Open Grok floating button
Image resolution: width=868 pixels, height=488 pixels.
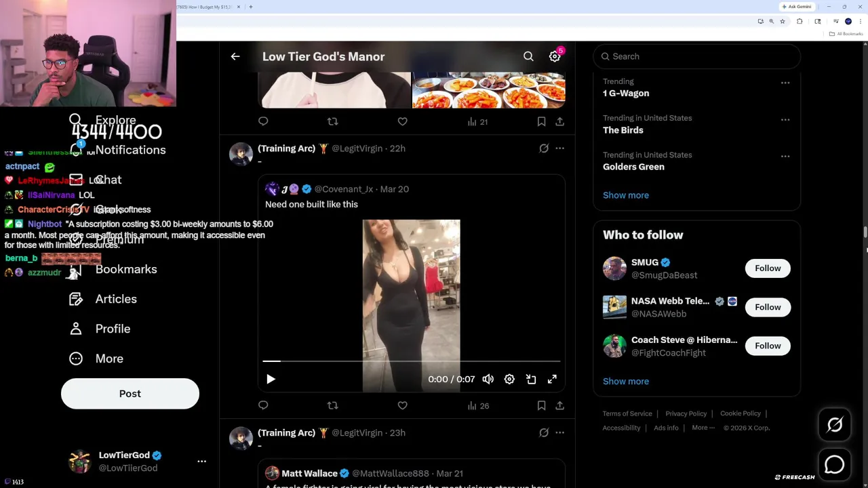(835, 425)
